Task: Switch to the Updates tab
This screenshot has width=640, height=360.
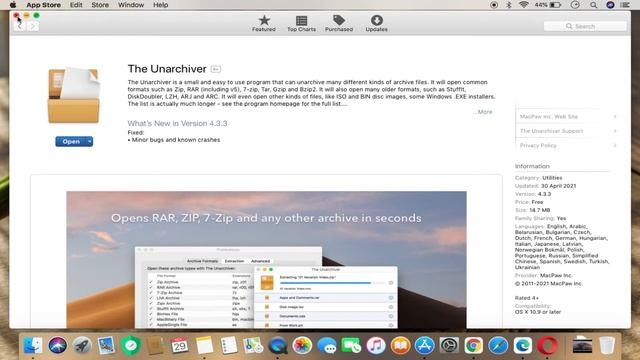Action: click(x=376, y=23)
